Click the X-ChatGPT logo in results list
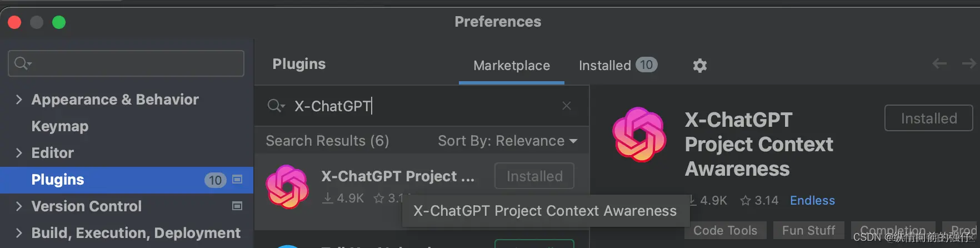Screen dimensions: 980x248 287,187
